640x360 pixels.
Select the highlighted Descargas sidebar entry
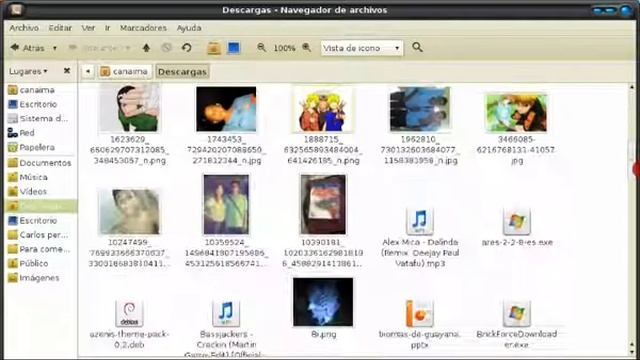(x=40, y=206)
